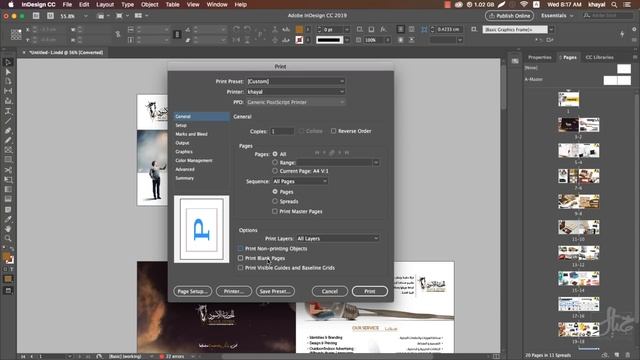Select the Scissors tool
The image size is (640, 360).
(8, 170)
